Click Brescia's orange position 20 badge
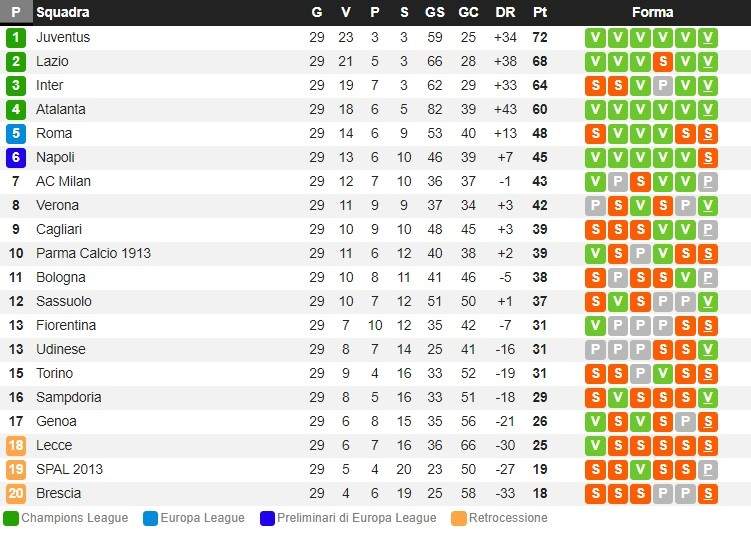Image resolution: width=751 pixels, height=539 pixels. (x=16, y=493)
